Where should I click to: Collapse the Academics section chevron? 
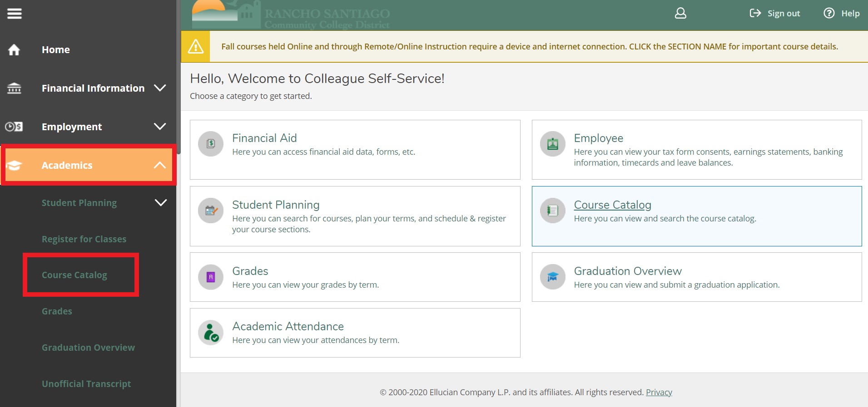pyautogui.click(x=160, y=165)
